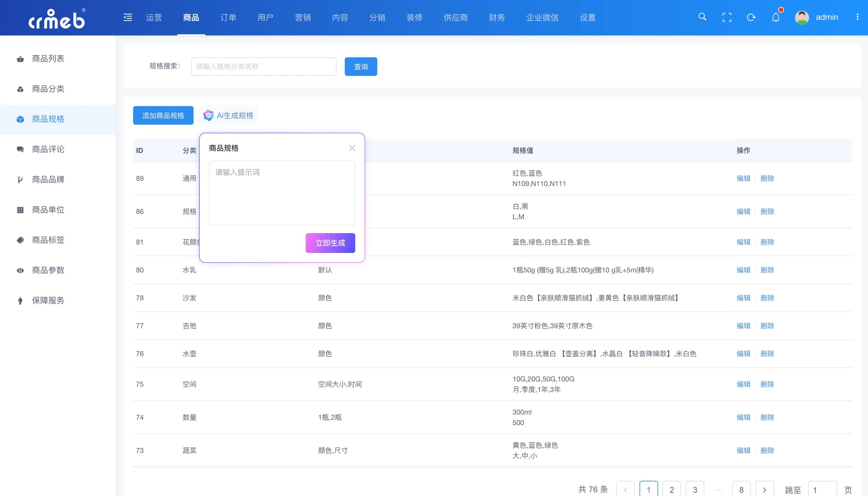Click the AI生成规格 button
Image resolution: width=868 pixels, height=496 pixels.
pos(228,116)
